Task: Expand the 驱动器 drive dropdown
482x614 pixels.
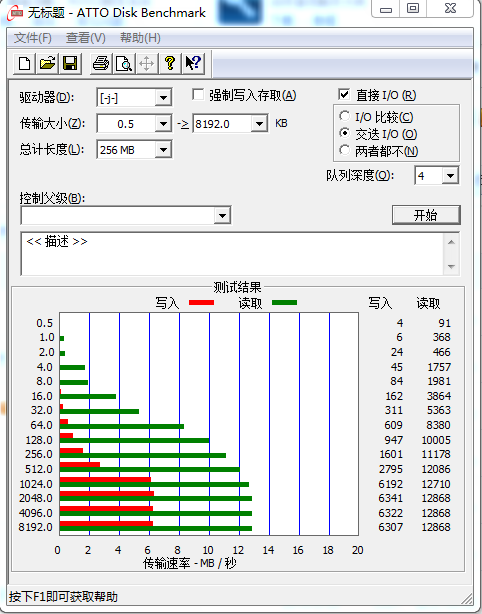Action: tap(163, 98)
